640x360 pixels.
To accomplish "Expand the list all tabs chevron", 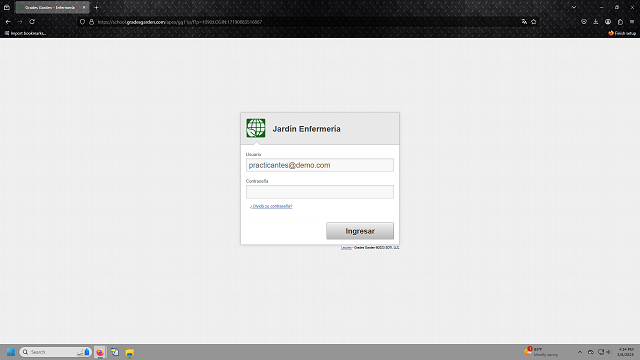I will pyautogui.click(x=574, y=7).
